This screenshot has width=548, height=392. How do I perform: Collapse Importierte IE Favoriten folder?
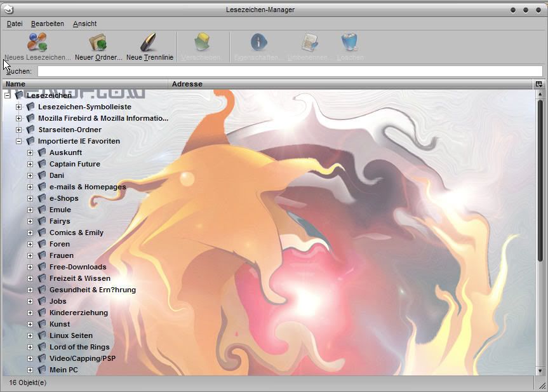tap(18, 141)
